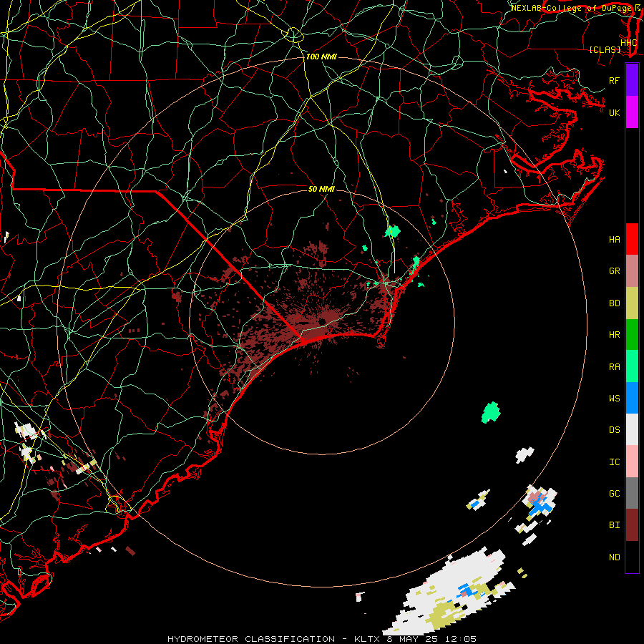Click the HA red legend swatch

(632, 239)
